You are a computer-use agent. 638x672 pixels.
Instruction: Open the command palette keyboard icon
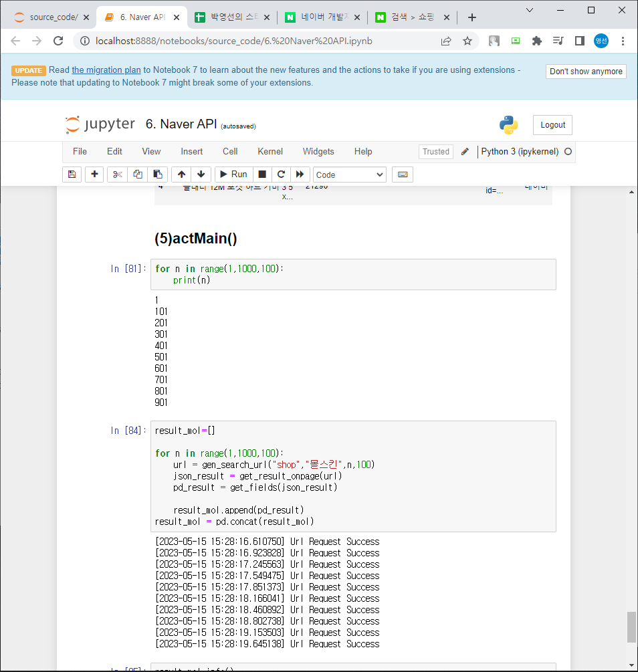(x=403, y=175)
